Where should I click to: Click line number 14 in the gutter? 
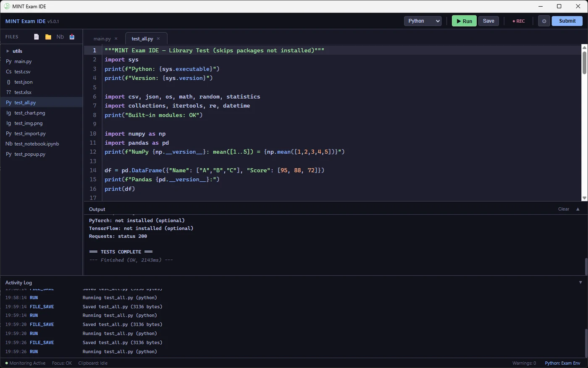93,170
